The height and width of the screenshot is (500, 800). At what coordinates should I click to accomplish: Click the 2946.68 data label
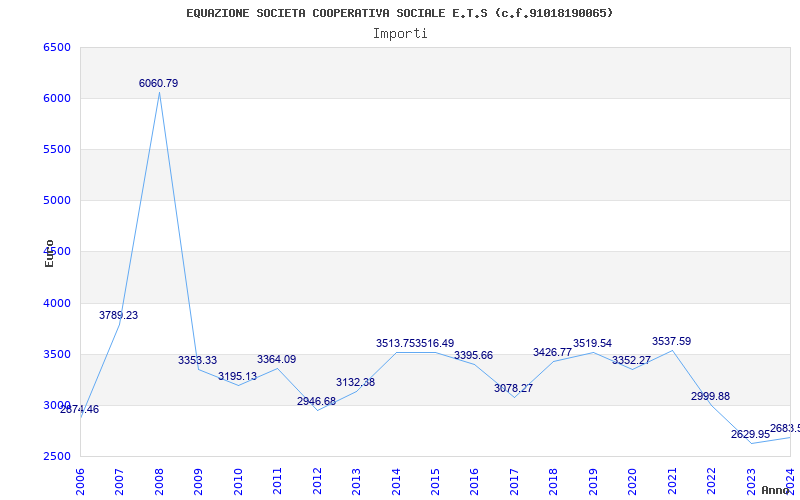316,402
